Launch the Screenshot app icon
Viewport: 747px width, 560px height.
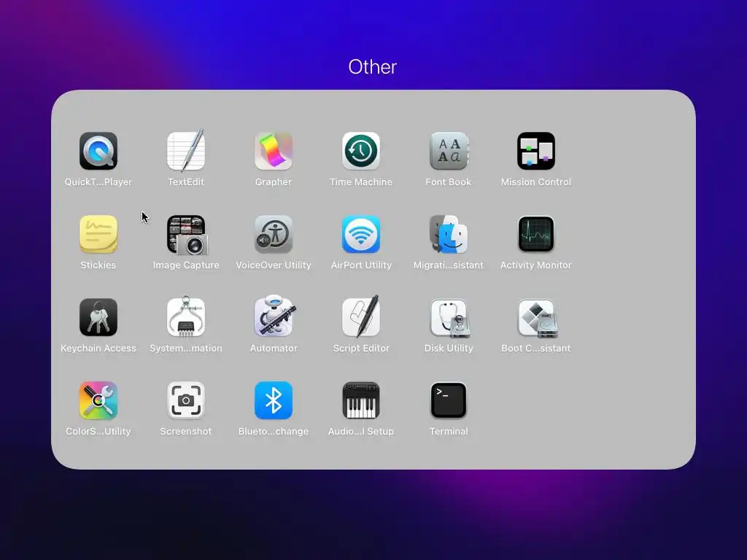point(186,400)
